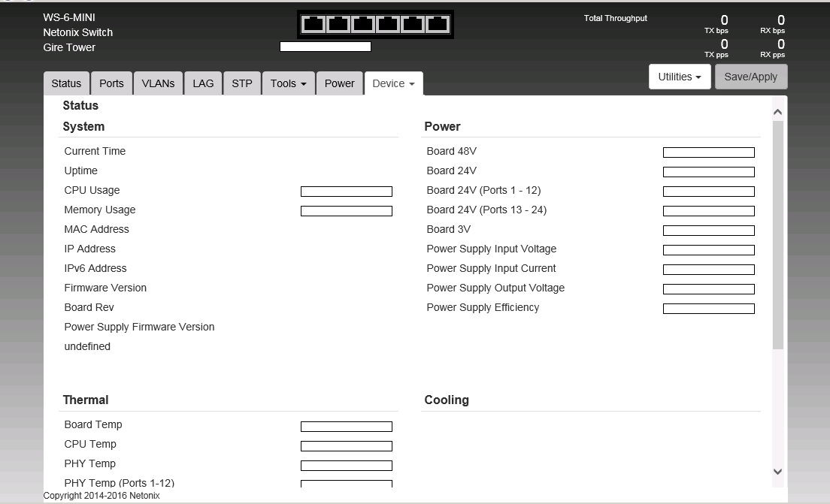Switch to the Power tab
Viewport: 830px width, 504px height.
click(x=339, y=83)
